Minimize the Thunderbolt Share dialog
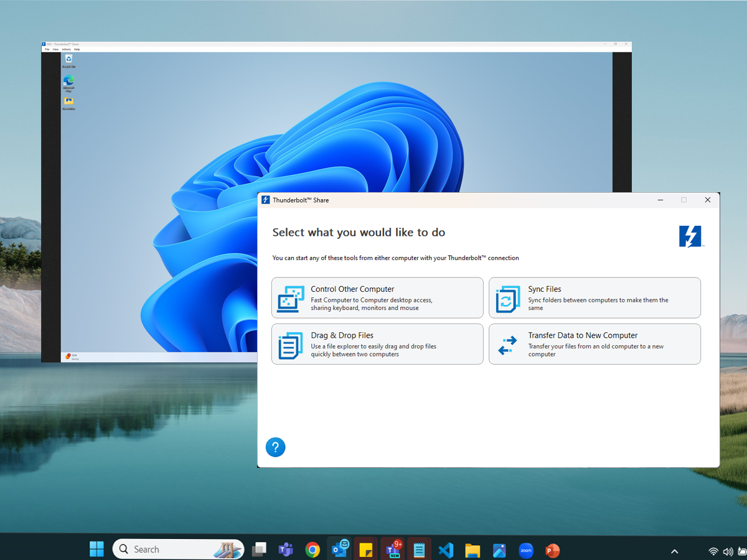 pos(660,200)
